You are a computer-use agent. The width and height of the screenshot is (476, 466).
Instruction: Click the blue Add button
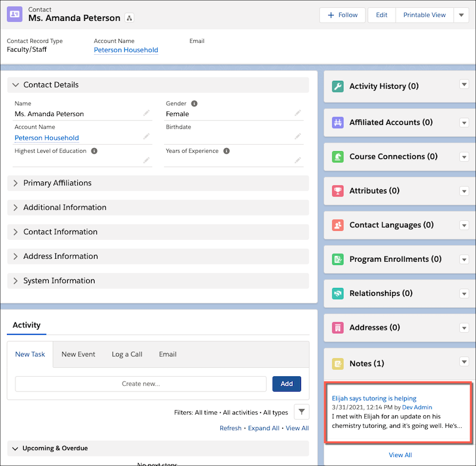(286, 384)
